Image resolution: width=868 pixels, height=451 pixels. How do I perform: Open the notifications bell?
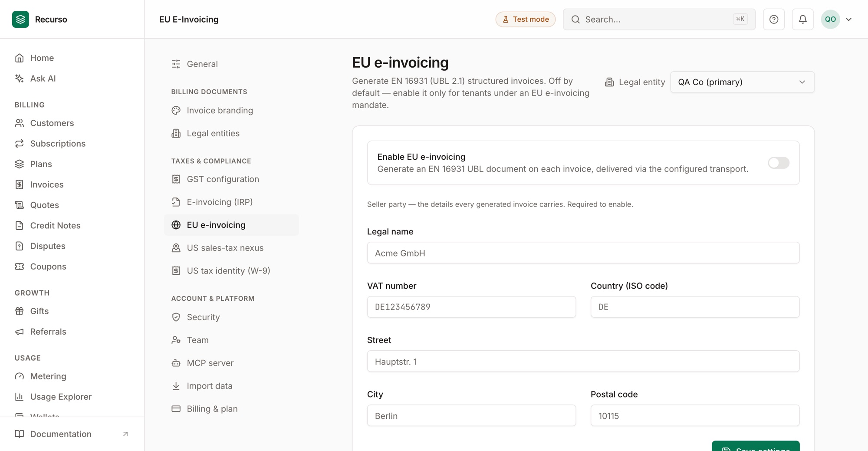802,19
